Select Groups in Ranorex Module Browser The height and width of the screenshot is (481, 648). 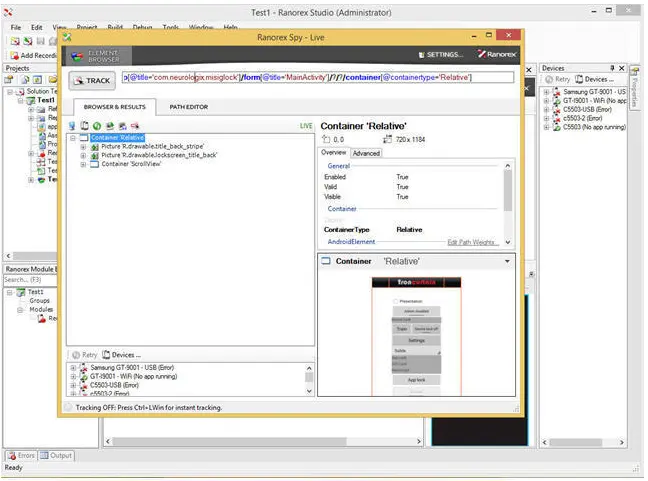[x=39, y=301]
